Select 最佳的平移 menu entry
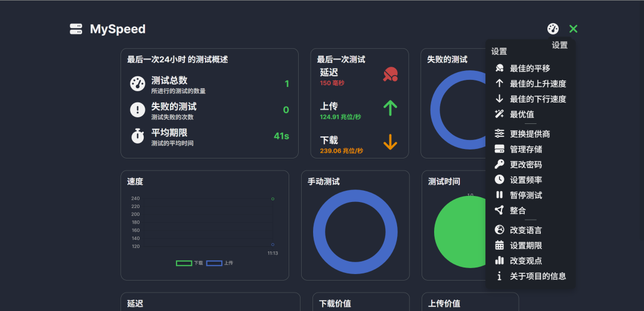The height and width of the screenshot is (311, 644). click(x=530, y=68)
